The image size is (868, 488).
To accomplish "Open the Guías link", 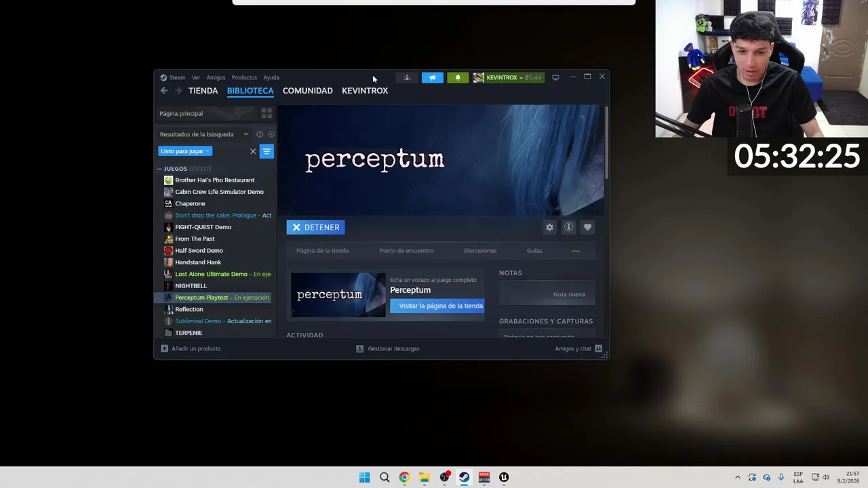I will (534, 251).
